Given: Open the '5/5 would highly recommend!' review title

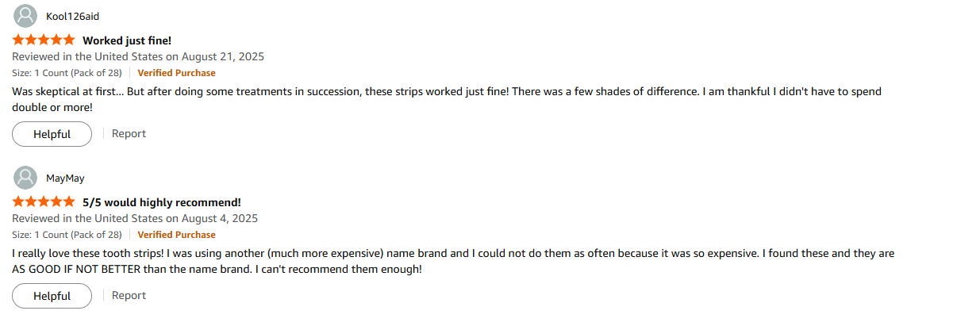Looking at the screenshot, I should pyautogui.click(x=162, y=201).
